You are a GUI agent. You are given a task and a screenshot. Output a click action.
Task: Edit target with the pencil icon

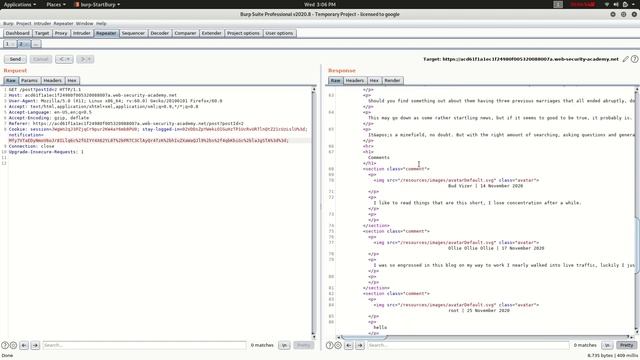pyautogui.click(x=626, y=59)
